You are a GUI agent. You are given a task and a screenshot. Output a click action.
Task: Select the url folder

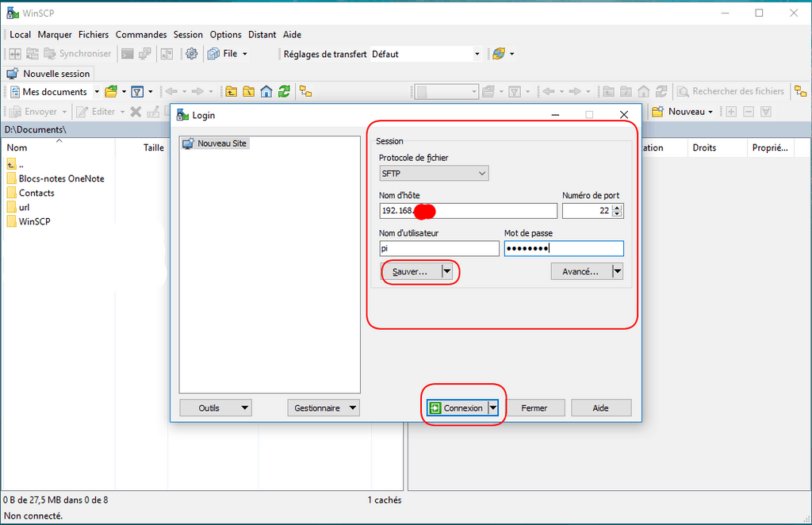(19, 207)
